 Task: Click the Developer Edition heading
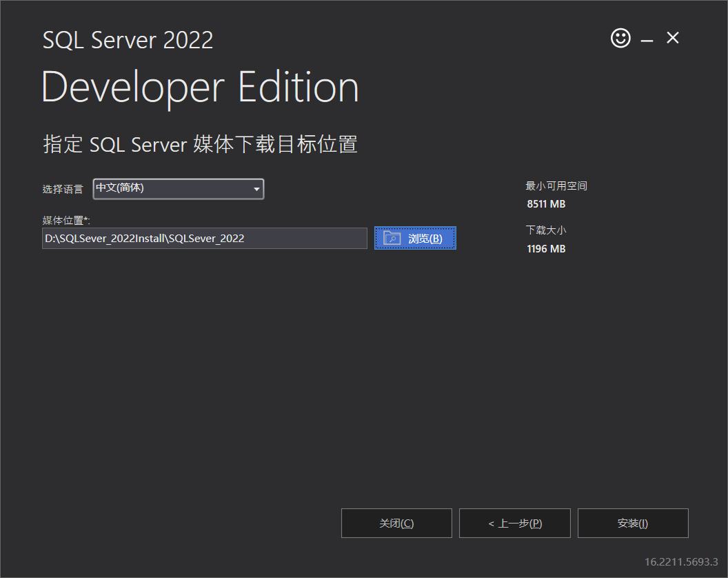(200, 88)
